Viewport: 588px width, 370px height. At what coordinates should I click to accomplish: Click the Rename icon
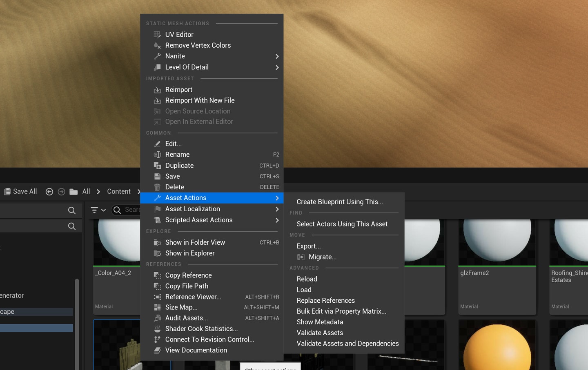(x=157, y=155)
